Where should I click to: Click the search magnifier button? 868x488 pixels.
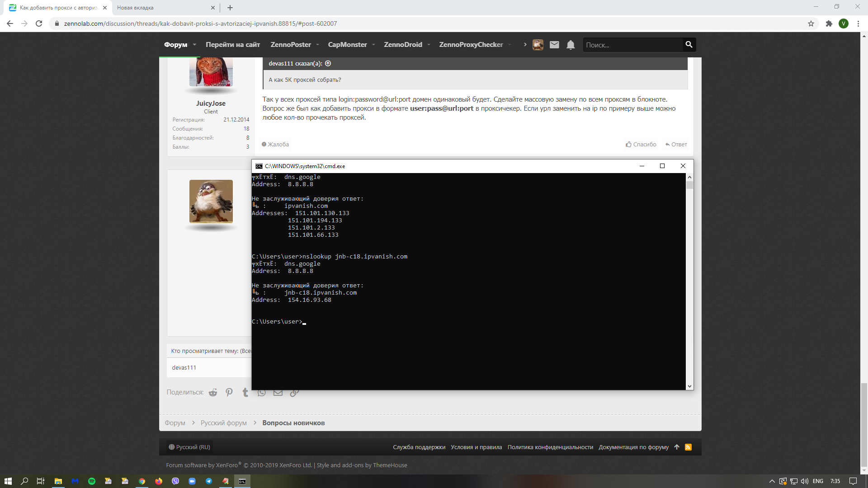[x=689, y=44]
